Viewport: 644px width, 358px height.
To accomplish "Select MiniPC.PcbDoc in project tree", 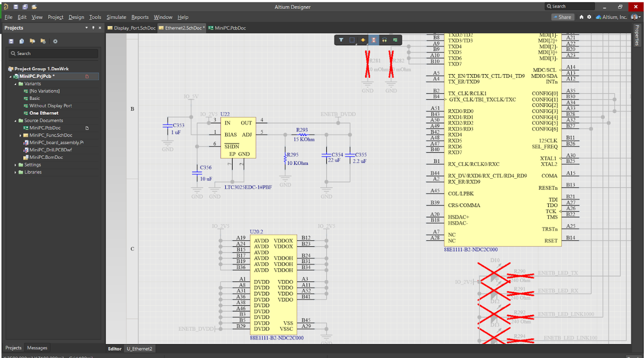I will click(45, 128).
